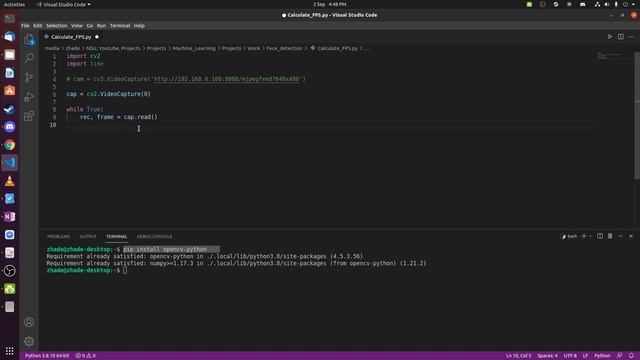640x360 pixels.
Task: Show Applications grid in the dock
Action: (10, 351)
